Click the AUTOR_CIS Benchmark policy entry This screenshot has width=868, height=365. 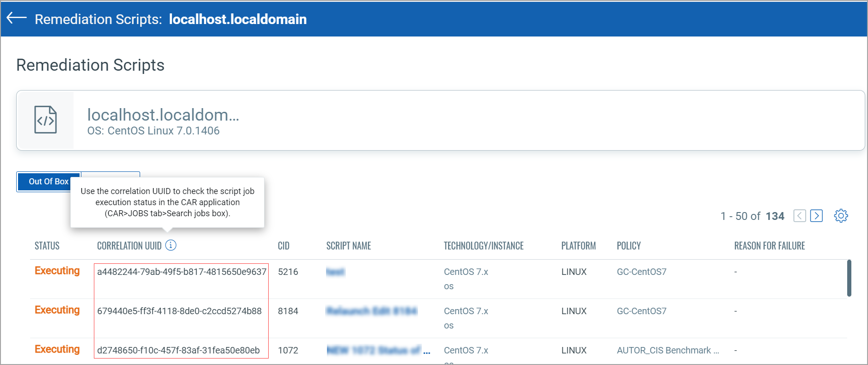tap(668, 350)
